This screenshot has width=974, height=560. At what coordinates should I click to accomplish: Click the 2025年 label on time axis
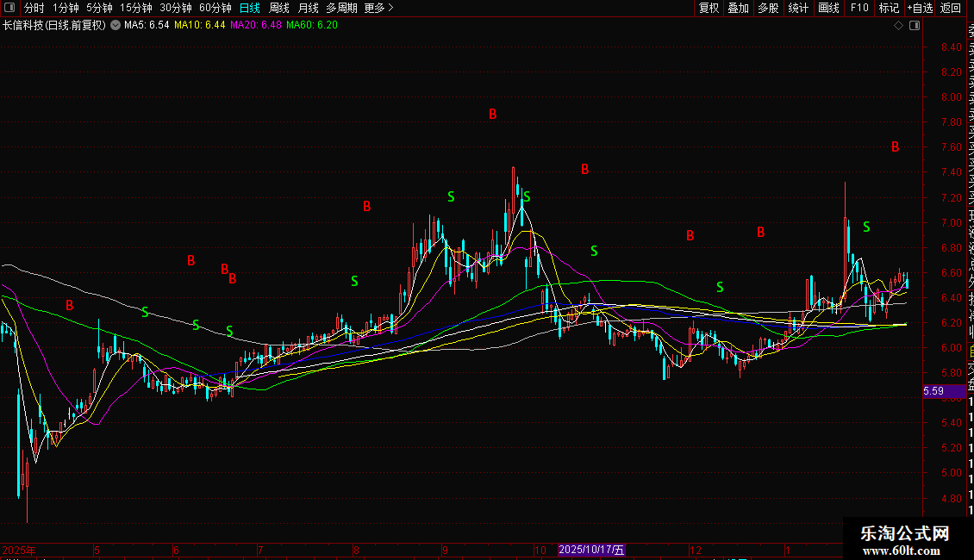coord(19,551)
